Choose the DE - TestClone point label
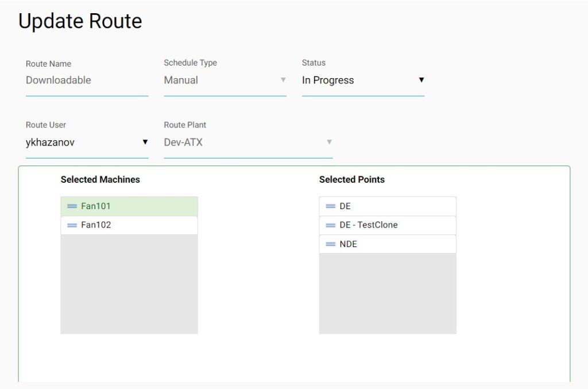Viewport: 588px width, 389px height. (368, 225)
